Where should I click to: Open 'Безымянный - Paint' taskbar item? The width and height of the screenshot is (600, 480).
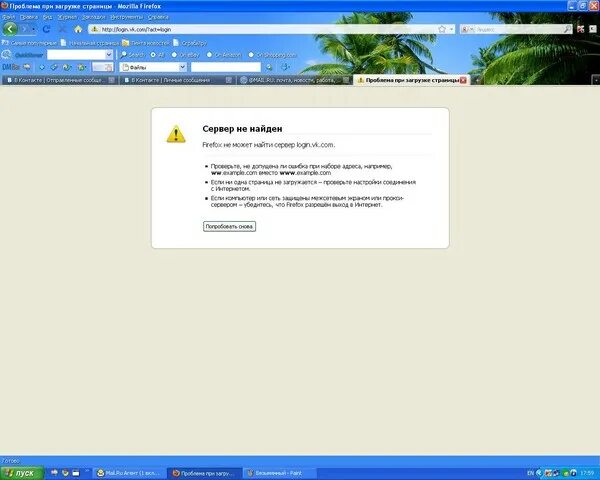tap(279, 473)
